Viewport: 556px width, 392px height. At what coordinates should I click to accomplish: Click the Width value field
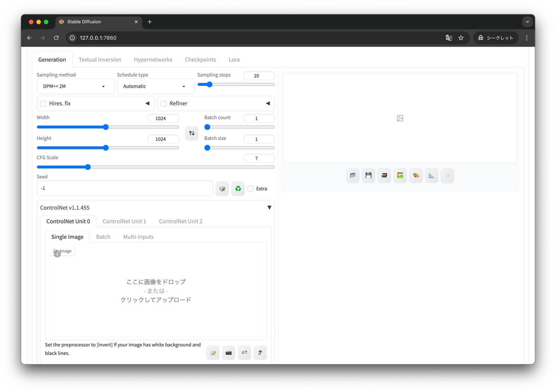[x=164, y=118]
